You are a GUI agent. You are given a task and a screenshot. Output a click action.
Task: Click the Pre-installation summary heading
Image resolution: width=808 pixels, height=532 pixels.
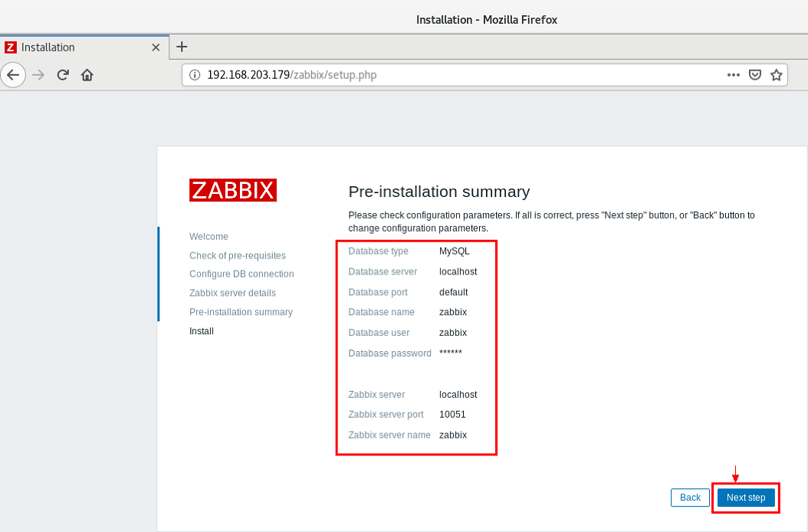pos(439,192)
